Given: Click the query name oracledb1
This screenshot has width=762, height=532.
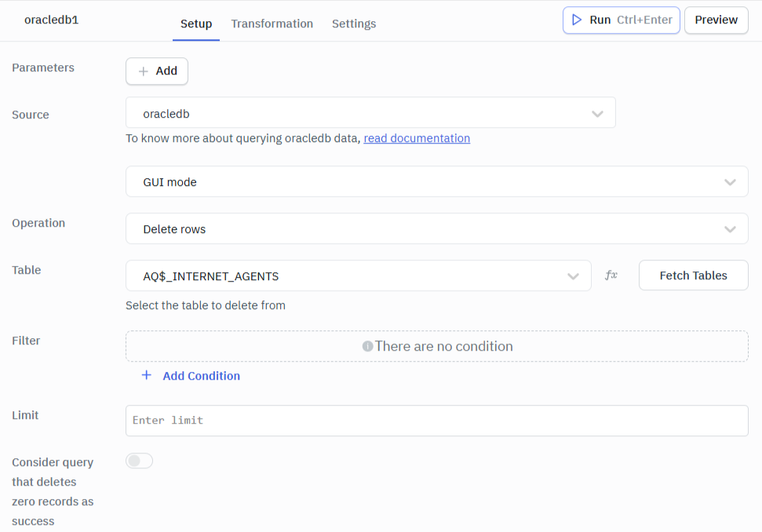Looking at the screenshot, I should pyautogui.click(x=52, y=20).
